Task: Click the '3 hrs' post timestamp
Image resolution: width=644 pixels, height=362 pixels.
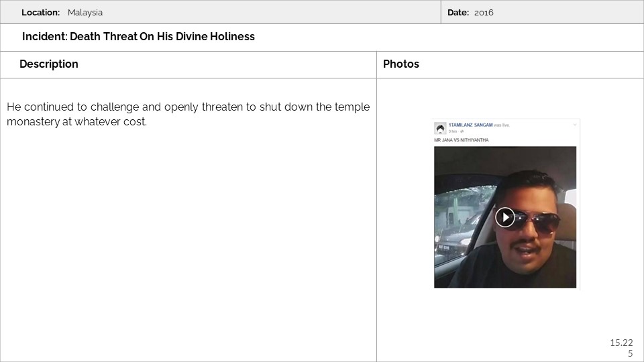Action: tap(453, 131)
